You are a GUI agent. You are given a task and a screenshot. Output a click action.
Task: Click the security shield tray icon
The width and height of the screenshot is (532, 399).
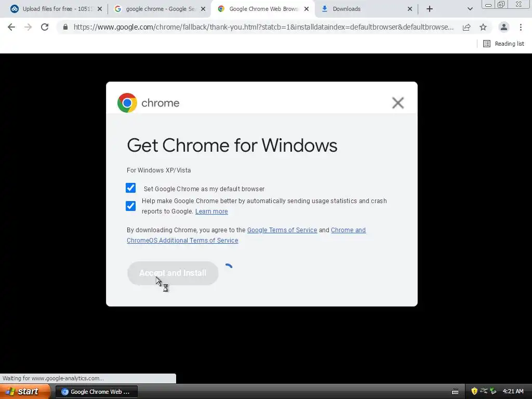tap(474, 391)
